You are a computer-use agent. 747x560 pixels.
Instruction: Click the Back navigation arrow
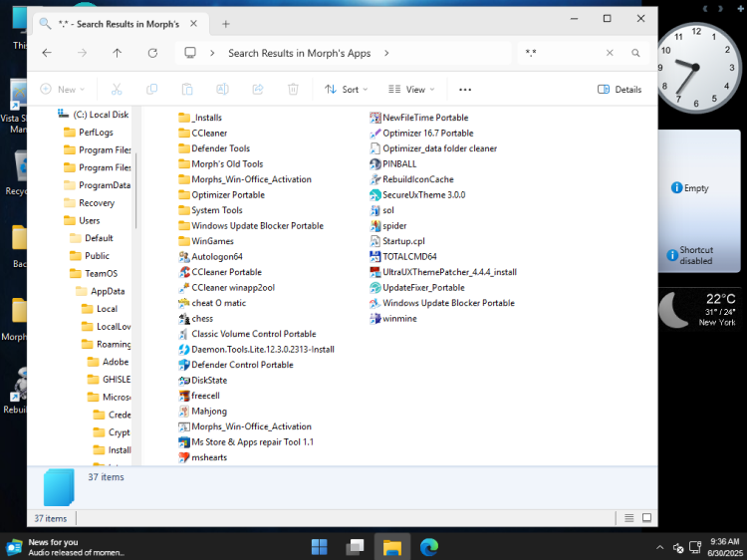tap(47, 53)
